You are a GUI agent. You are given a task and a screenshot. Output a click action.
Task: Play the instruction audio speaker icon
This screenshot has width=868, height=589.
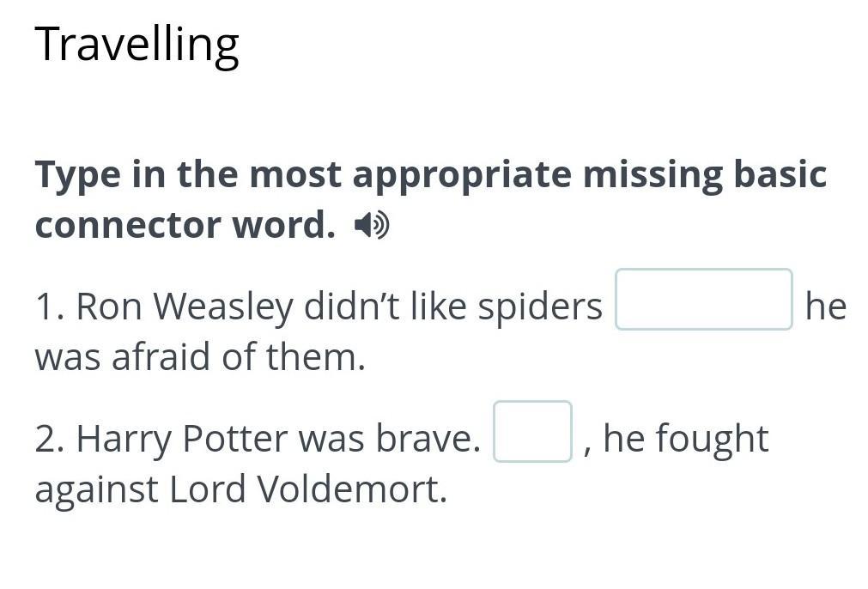pyautogui.click(x=372, y=226)
